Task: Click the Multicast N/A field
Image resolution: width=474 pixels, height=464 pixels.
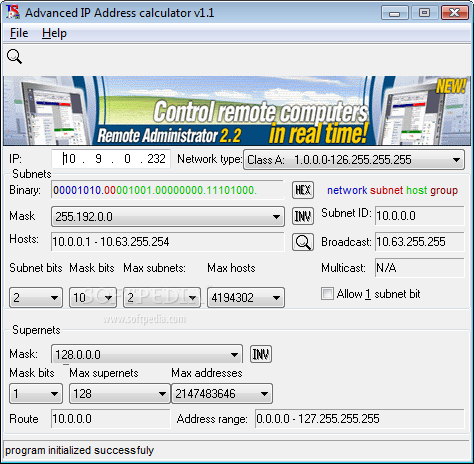Action: 420,268
